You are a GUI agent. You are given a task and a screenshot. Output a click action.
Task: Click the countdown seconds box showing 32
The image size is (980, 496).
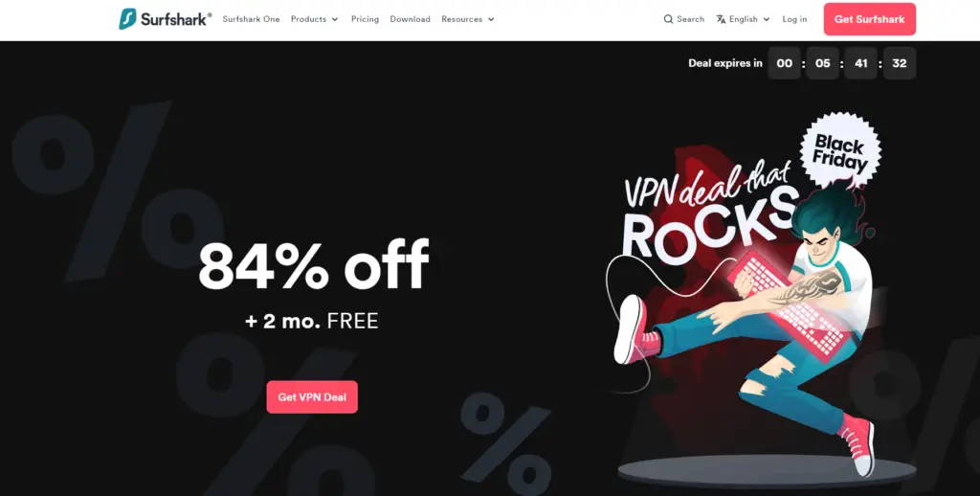(900, 63)
